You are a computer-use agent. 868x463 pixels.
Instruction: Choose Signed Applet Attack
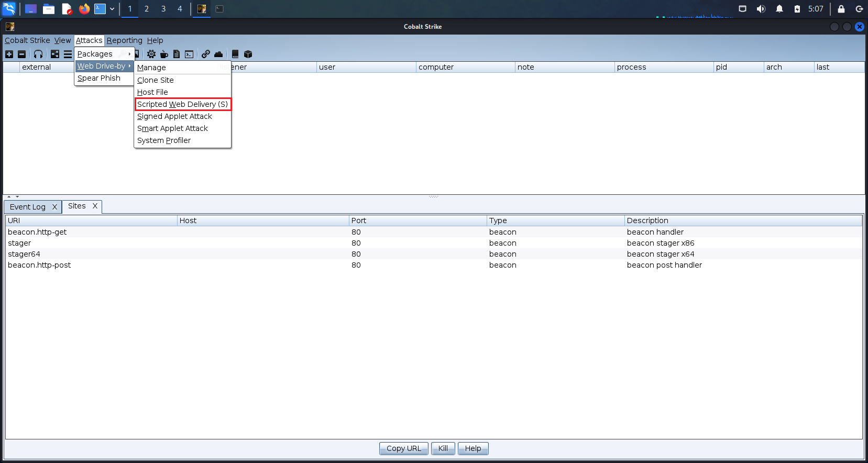[182, 116]
